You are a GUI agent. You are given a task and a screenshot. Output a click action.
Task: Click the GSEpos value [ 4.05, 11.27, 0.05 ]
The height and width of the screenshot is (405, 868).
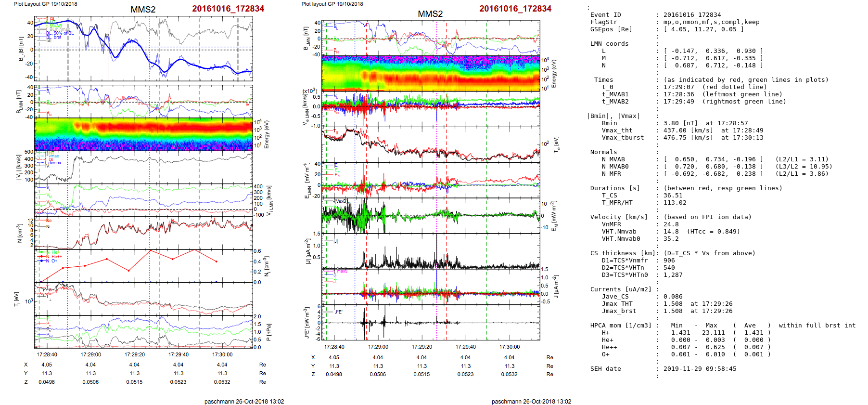pyautogui.click(x=703, y=29)
